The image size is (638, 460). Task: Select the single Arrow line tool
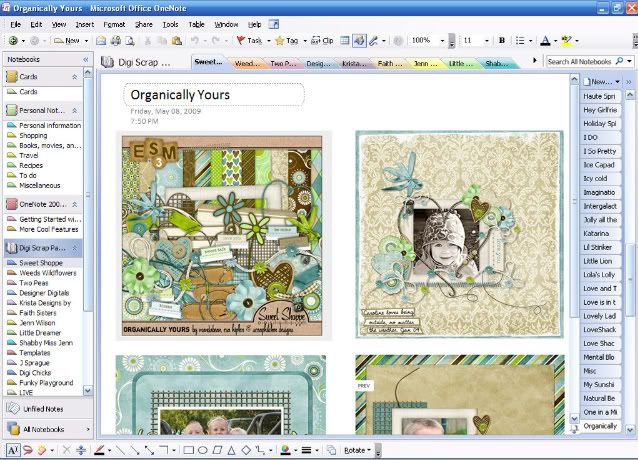click(x=135, y=450)
